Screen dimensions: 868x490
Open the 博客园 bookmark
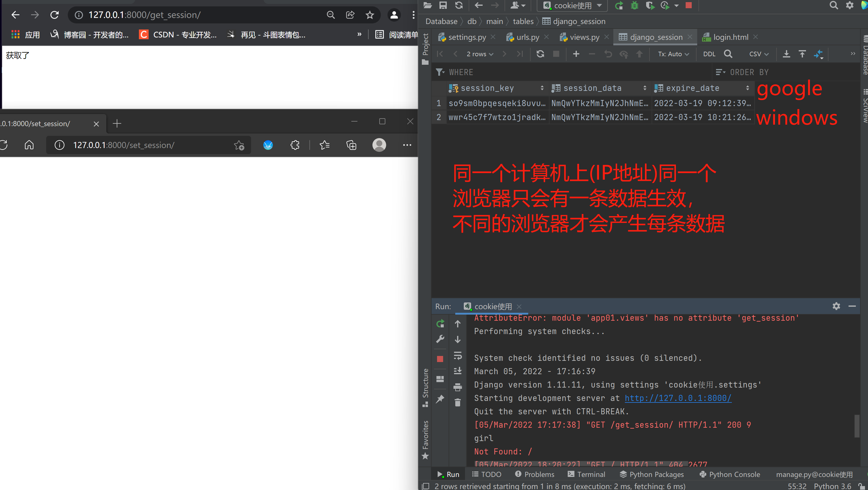(x=89, y=34)
